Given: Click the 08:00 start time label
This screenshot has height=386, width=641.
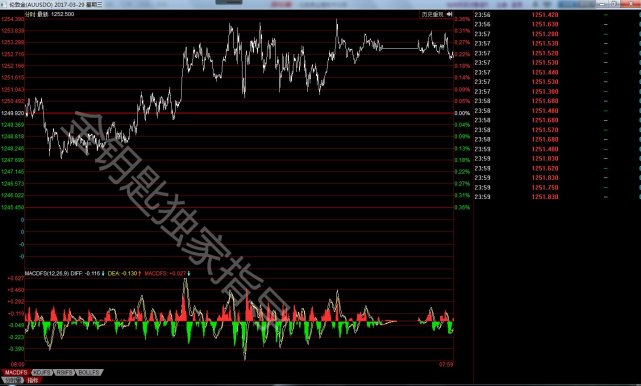Looking at the screenshot, I should click(x=18, y=364).
